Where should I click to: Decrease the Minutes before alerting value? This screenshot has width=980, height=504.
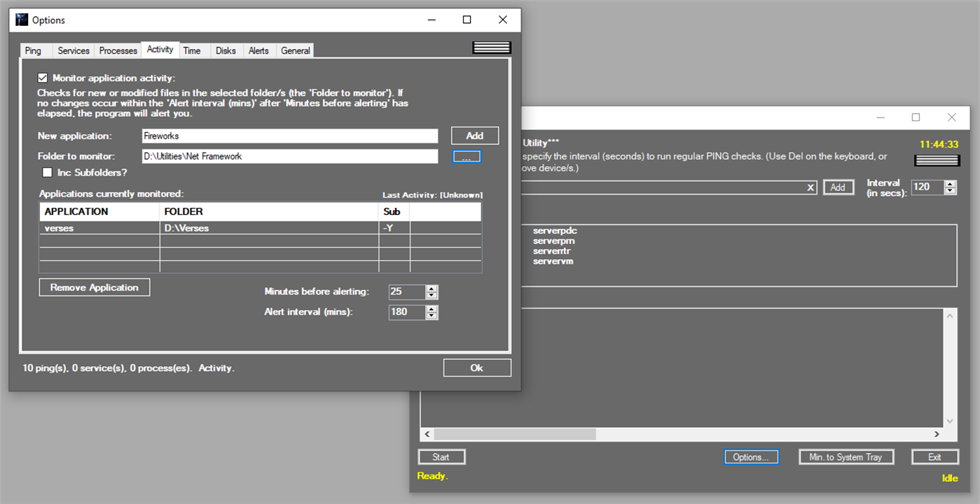pos(432,295)
